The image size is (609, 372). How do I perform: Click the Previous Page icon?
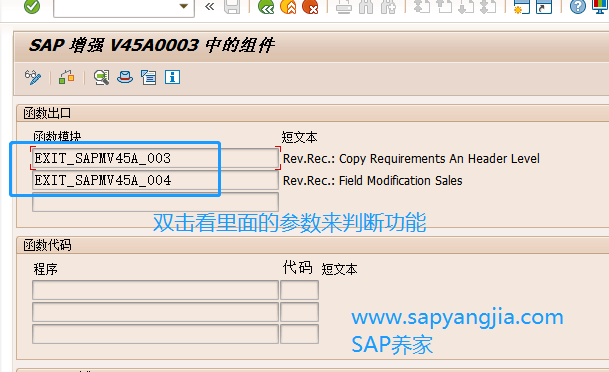click(444, 7)
